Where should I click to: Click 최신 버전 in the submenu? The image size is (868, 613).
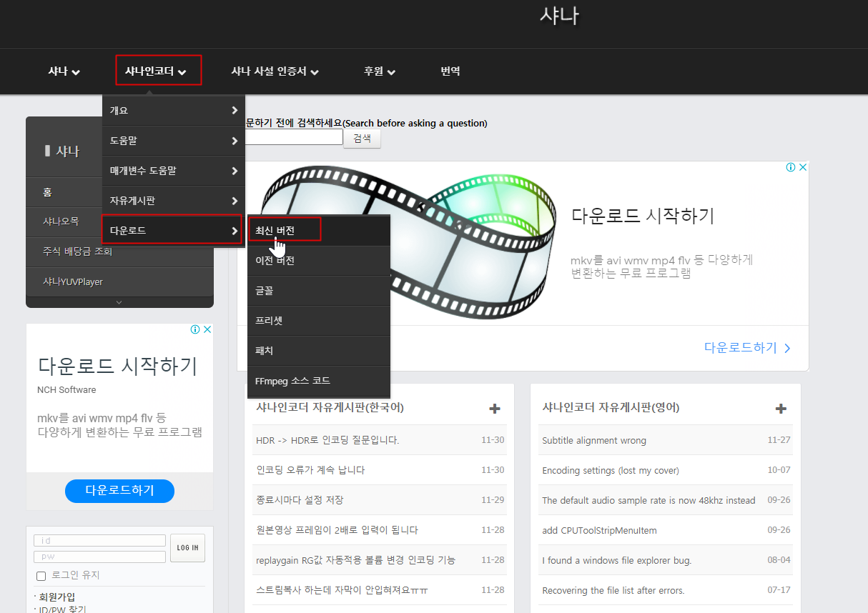[319, 231]
